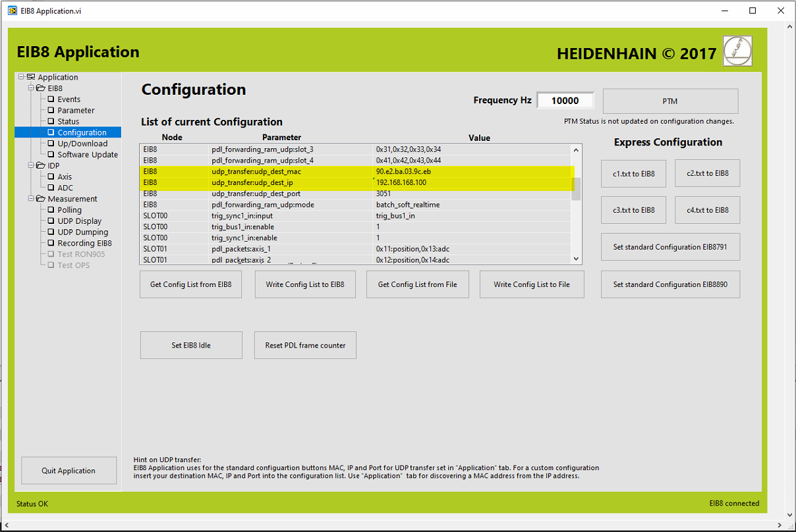Screen dimensions: 796x532
Task: Open the ADC tree item
Action: pos(65,188)
